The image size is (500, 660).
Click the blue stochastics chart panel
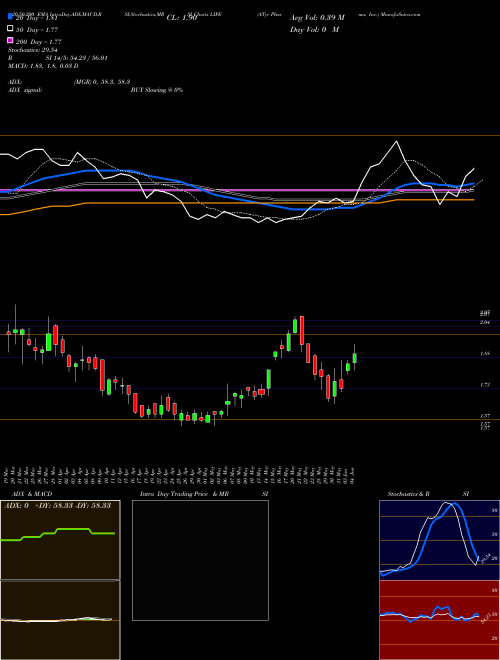tap(439, 540)
